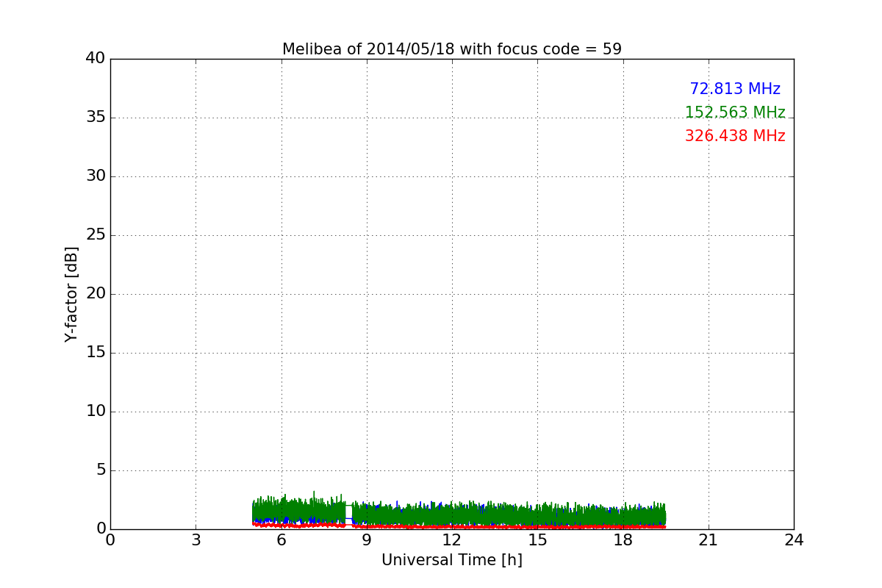Click the x-axis tick label '15'

click(537, 540)
